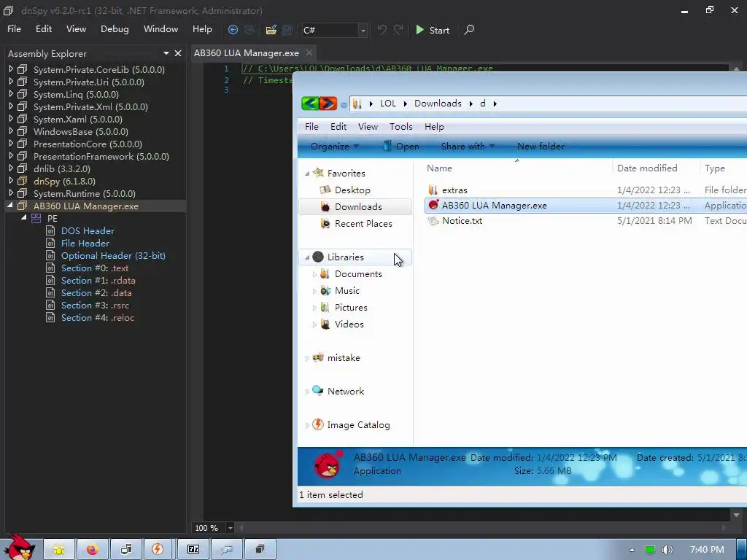Open the C# language dropdown

point(363,31)
